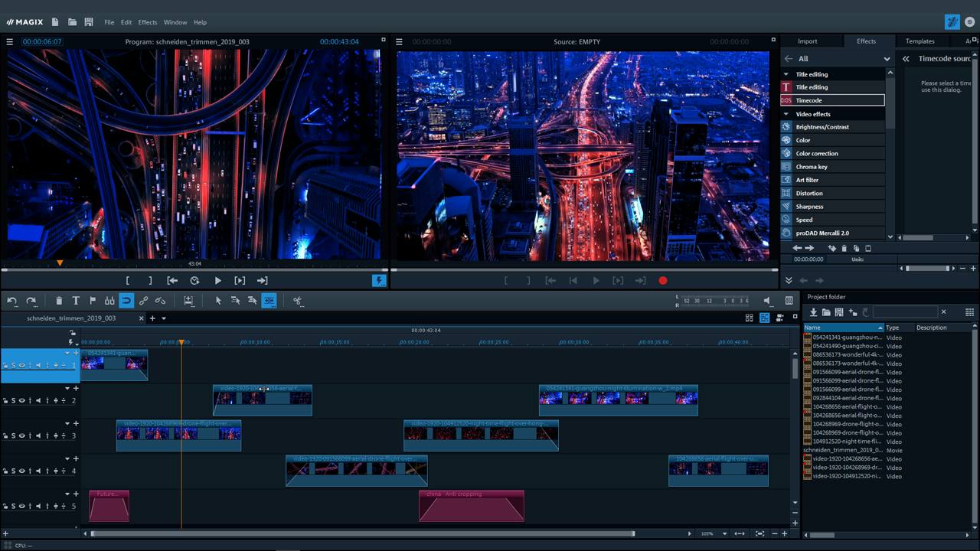
Task: Sort Project folder by Type column
Action: coord(899,328)
